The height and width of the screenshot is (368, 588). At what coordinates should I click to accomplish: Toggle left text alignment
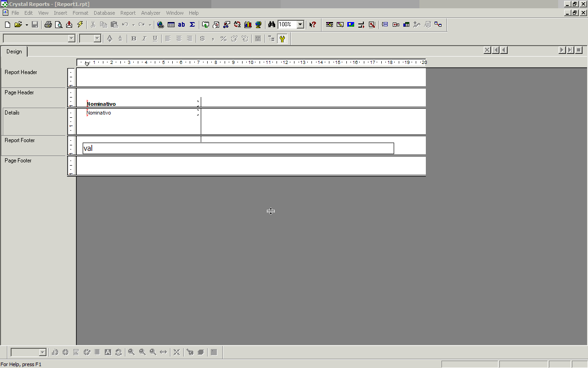(x=168, y=39)
